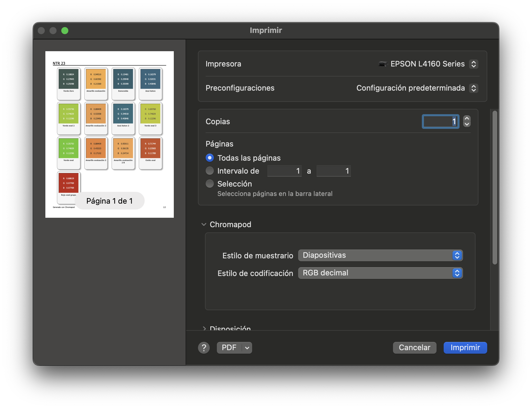Click the green zoom window button
532x409 pixels.
[x=65, y=31]
